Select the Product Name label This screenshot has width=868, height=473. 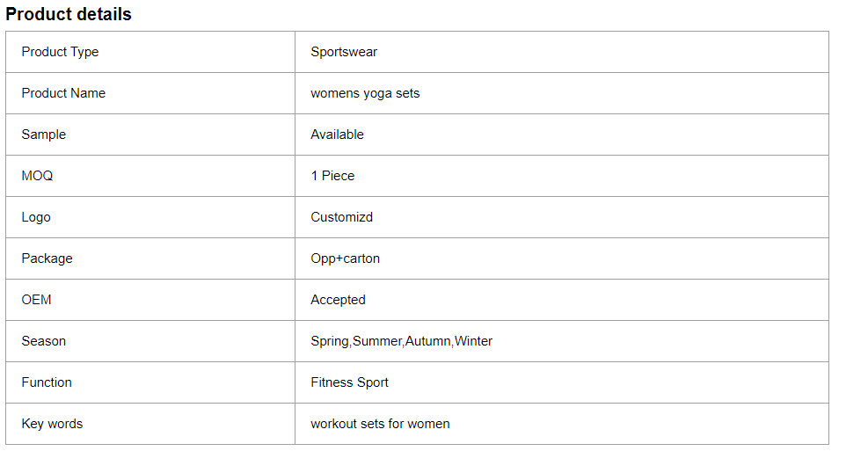63,93
